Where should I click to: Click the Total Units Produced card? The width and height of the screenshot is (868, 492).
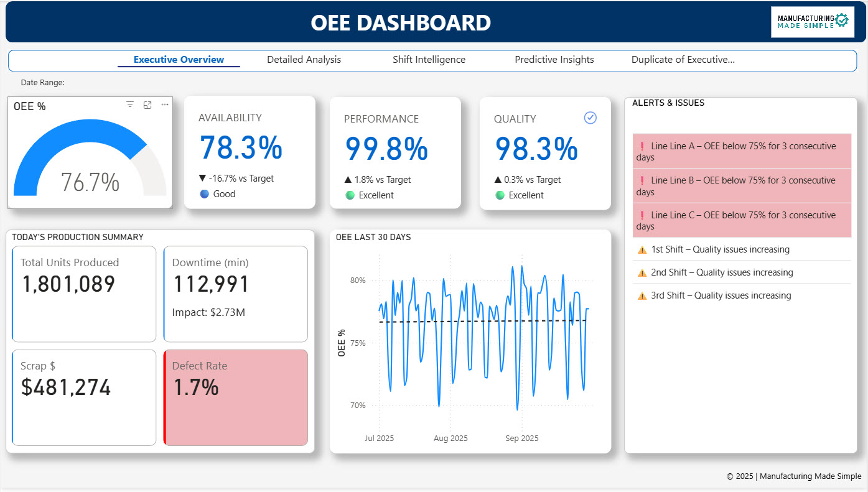click(83, 294)
